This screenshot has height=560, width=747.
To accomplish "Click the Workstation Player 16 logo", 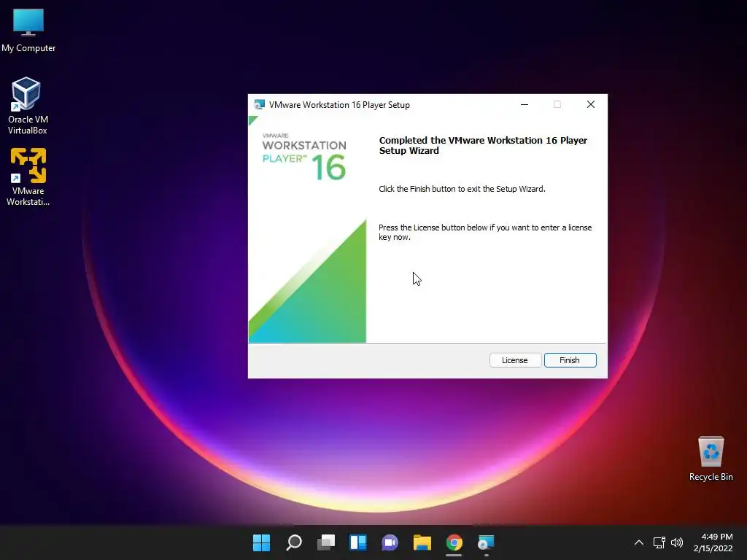I will [x=304, y=157].
